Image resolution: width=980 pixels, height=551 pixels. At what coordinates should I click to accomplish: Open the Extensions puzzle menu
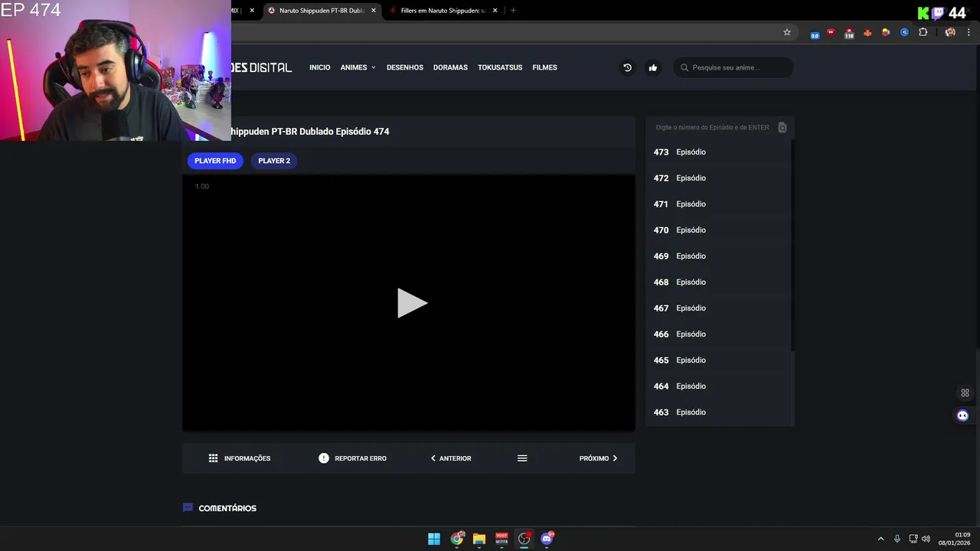coord(923,32)
